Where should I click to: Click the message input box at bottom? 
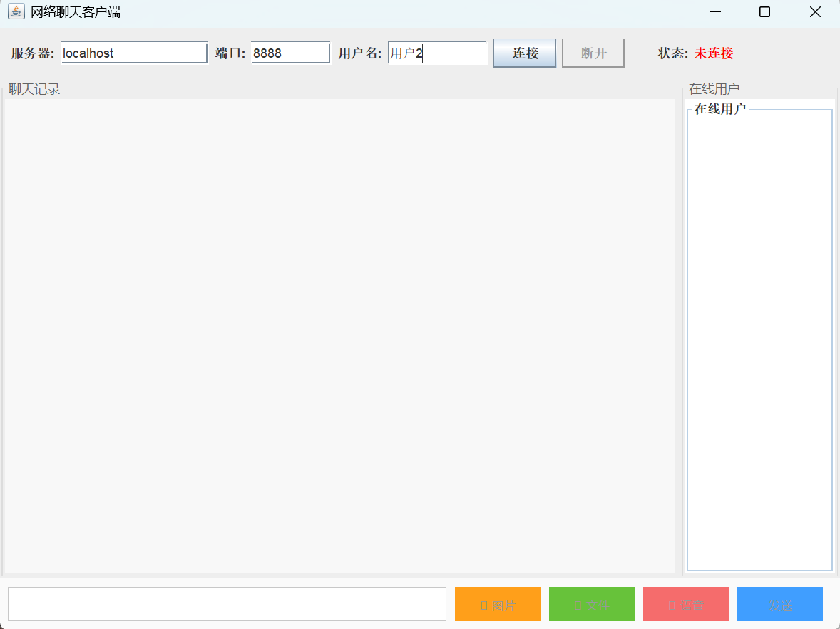227,604
